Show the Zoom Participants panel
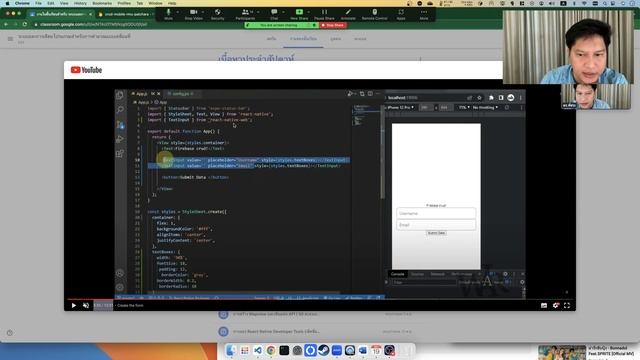640x360 pixels. coord(245,14)
